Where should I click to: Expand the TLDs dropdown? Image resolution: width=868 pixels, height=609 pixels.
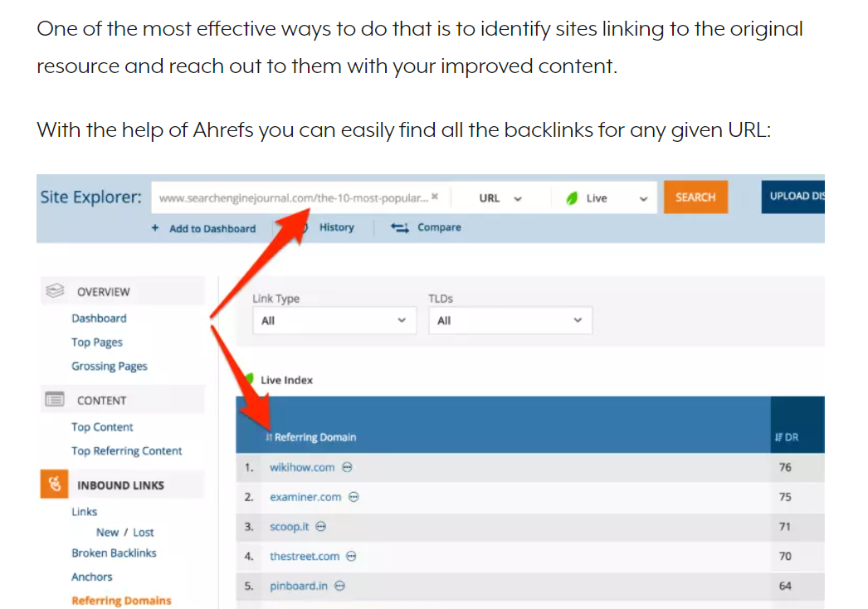[x=510, y=320]
